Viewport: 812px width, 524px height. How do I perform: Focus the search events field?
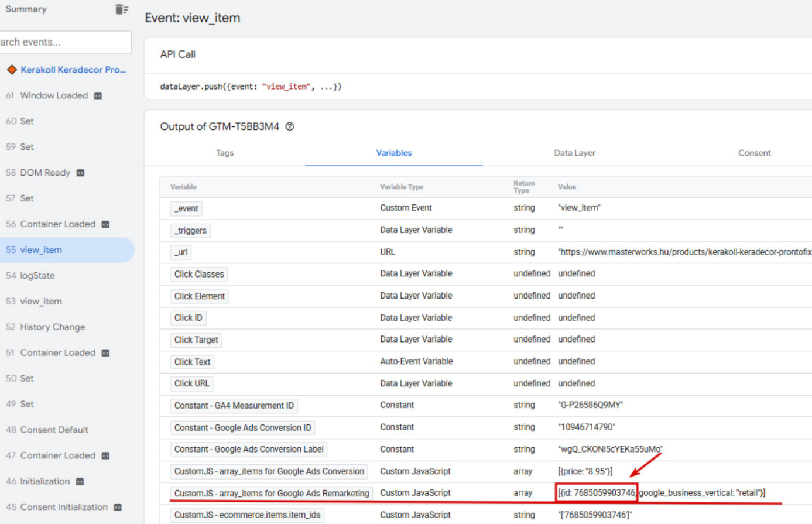tap(65, 42)
